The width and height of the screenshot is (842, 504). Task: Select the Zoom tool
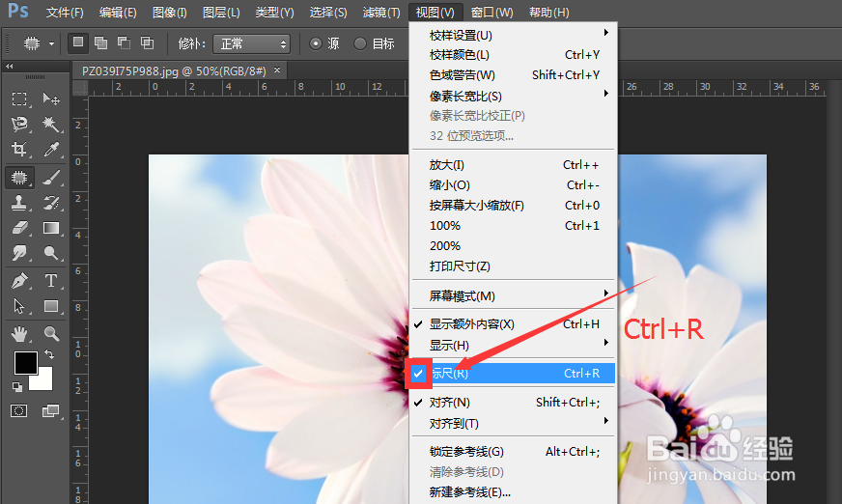point(51,334)
